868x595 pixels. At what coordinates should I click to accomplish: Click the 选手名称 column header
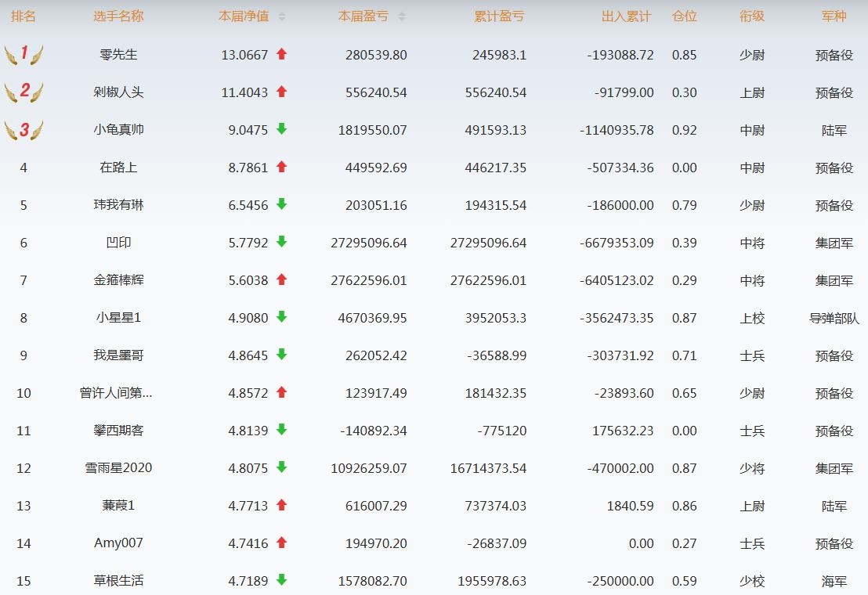click(118, 16)
